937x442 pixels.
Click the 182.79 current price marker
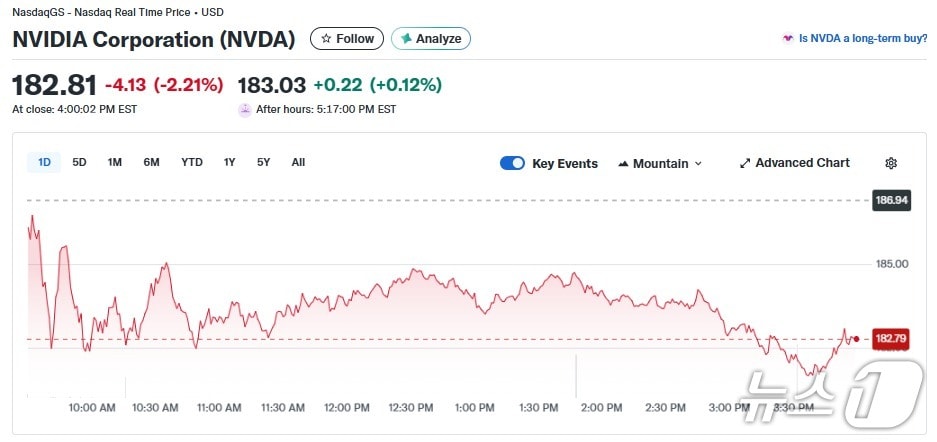tap(890, 339)
